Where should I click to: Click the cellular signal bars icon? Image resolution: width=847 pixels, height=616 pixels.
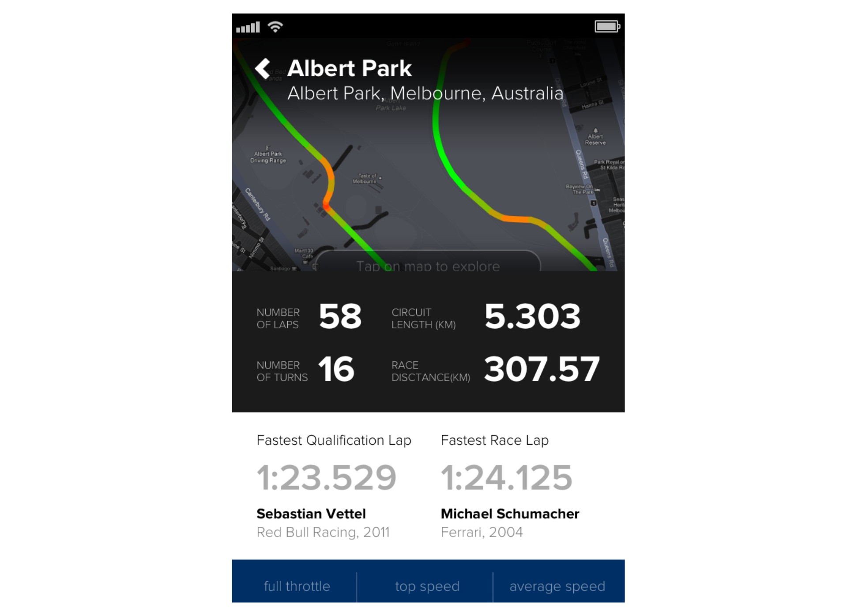click(248, 28)
